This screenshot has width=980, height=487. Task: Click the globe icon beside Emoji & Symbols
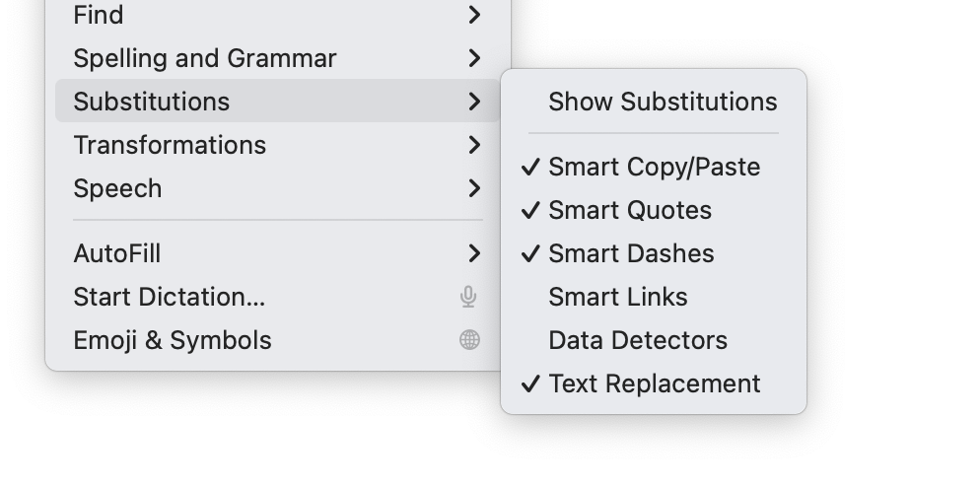point(469,340)
